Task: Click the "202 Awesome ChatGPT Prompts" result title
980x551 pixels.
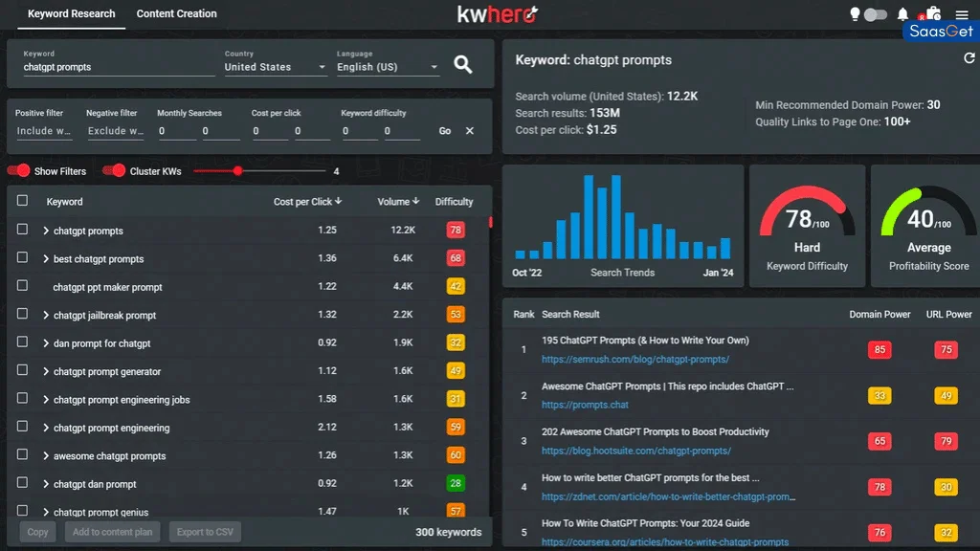Action: [x=655, y=431]
